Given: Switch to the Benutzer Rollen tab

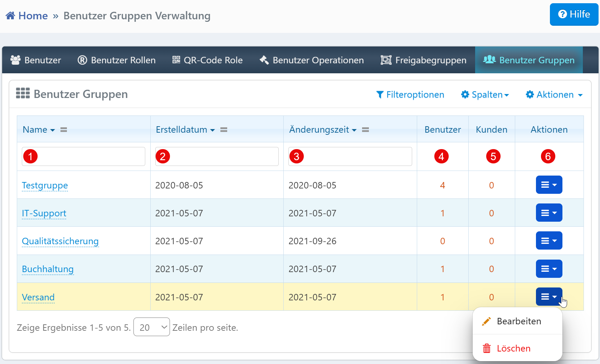Looking at the screenshot, I should [x=117, y=60].
